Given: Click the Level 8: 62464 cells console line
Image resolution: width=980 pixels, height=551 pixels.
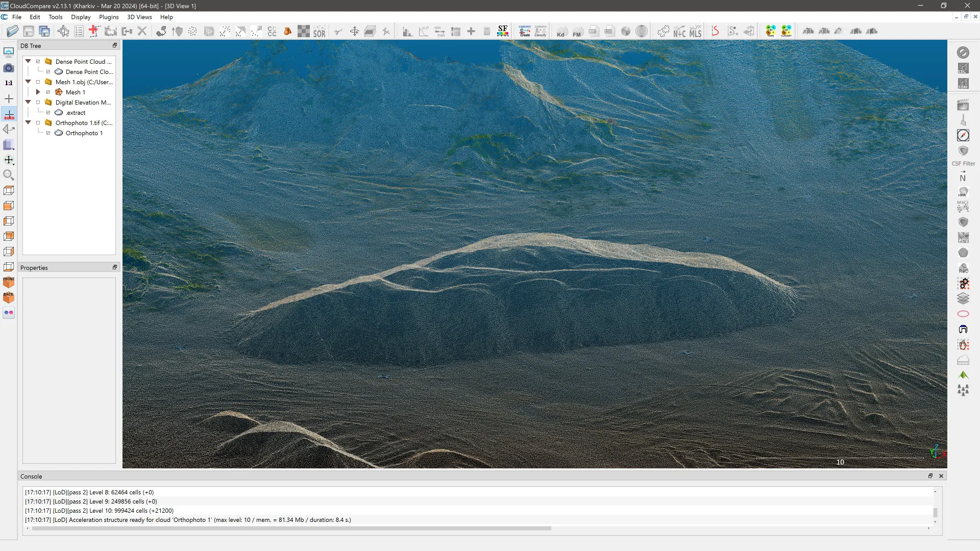Looking at the screenshot, I should point(89,492).
